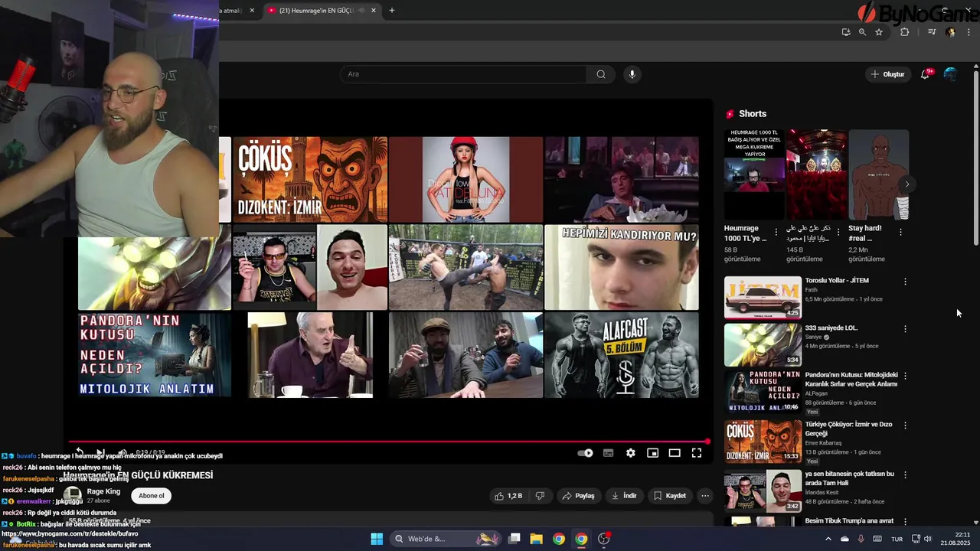Open Türkiye Çöküyor sidebar thumbnail
980x551 pixels.
[763, 442]
